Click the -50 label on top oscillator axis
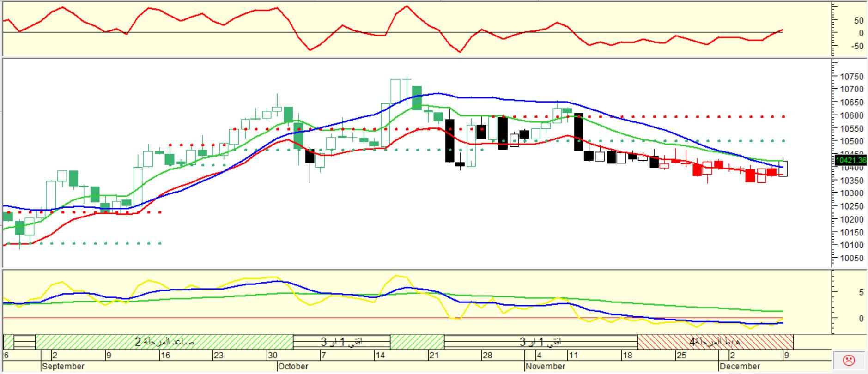 tap(857, 46)
